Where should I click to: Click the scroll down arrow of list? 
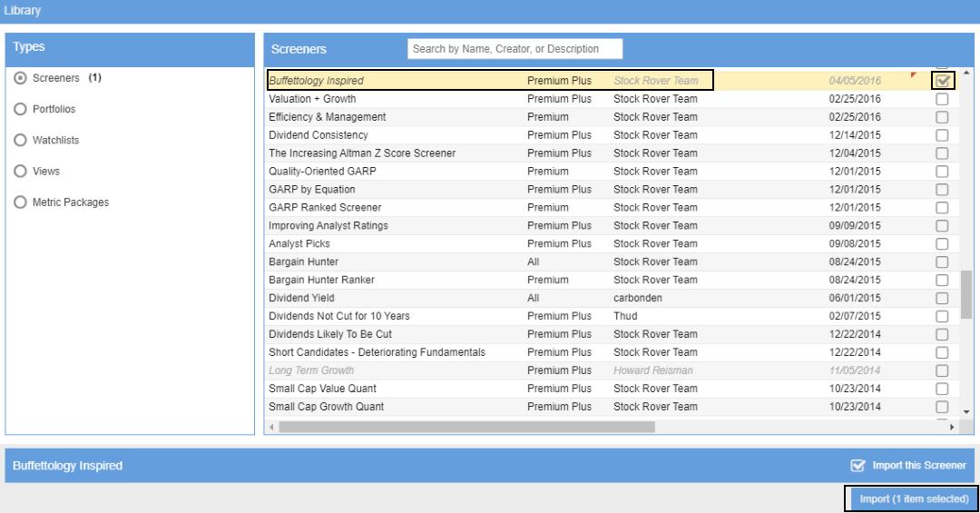pos(966,411)
